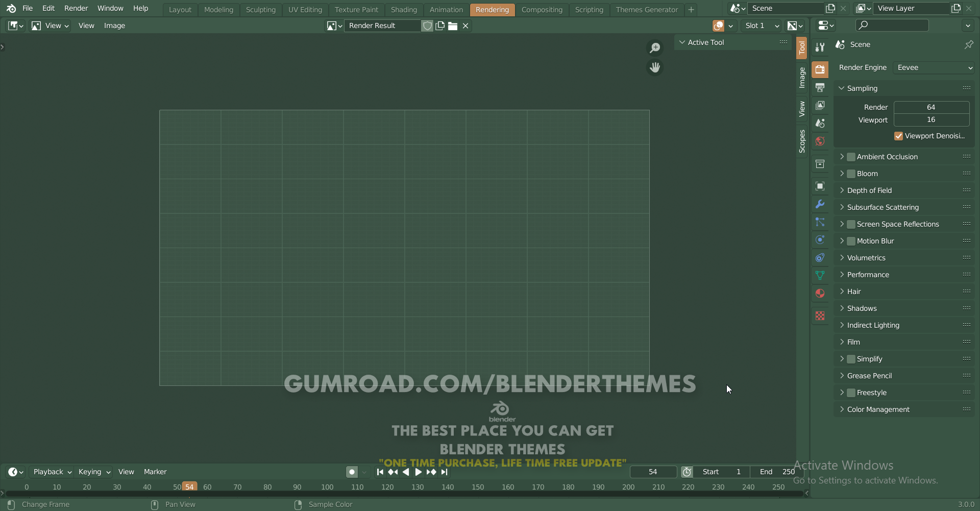Image resolution: width=980 pixels, height=511 pixels.
Task: Create new image with duplicate icon
Action: (x=440, y=26)
